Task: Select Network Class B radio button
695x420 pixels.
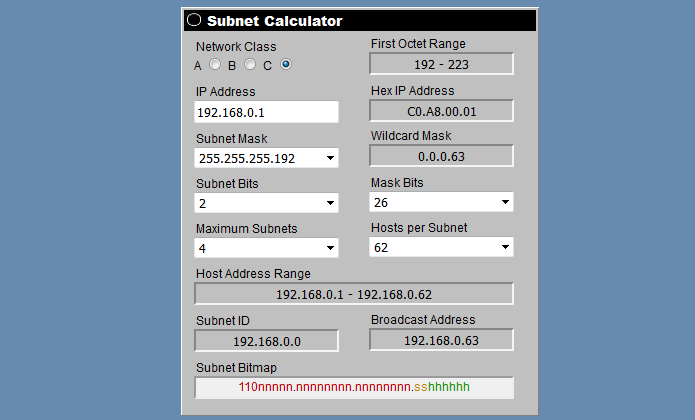Action: [x=250, y=65]
